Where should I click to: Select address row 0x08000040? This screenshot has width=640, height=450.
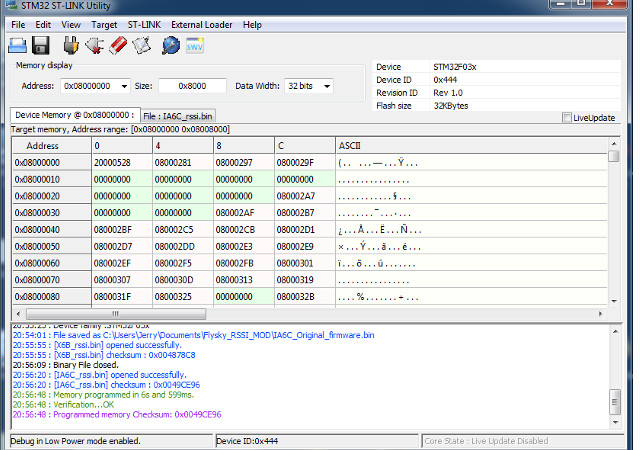click(x=51, y=229)
